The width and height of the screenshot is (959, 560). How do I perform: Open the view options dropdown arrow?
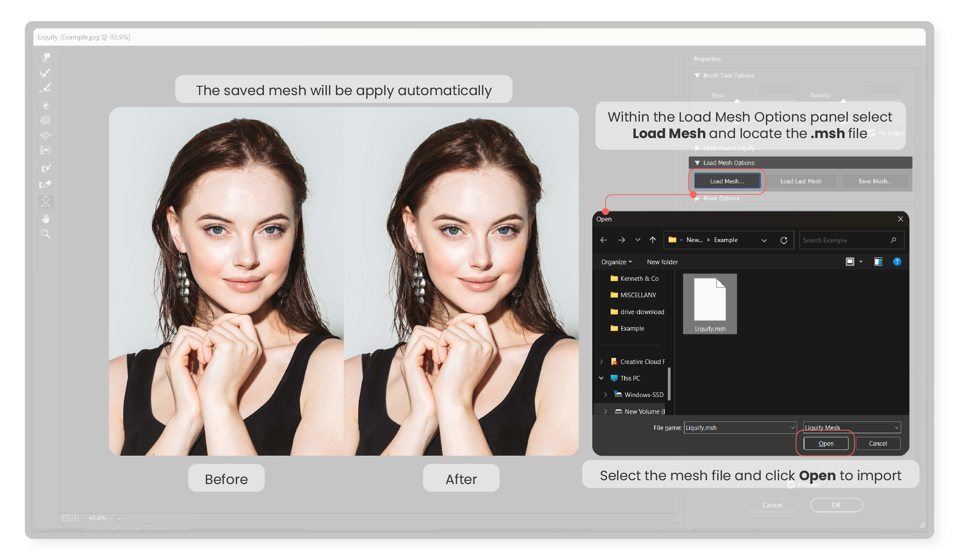coord(861,262)
